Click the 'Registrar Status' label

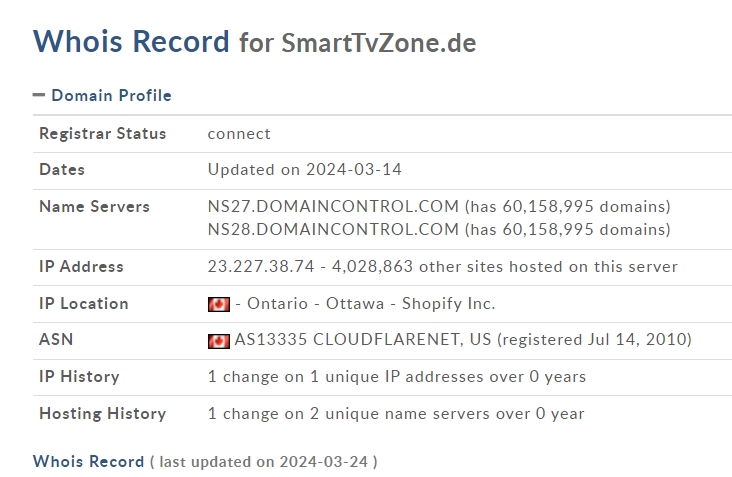103,133
